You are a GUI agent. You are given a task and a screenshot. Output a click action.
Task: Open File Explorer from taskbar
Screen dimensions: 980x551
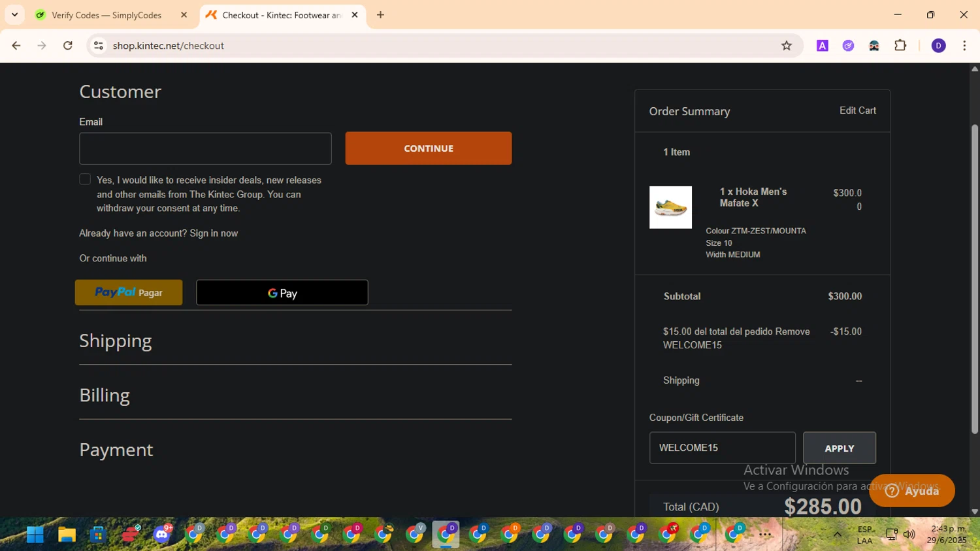(67, 535)
